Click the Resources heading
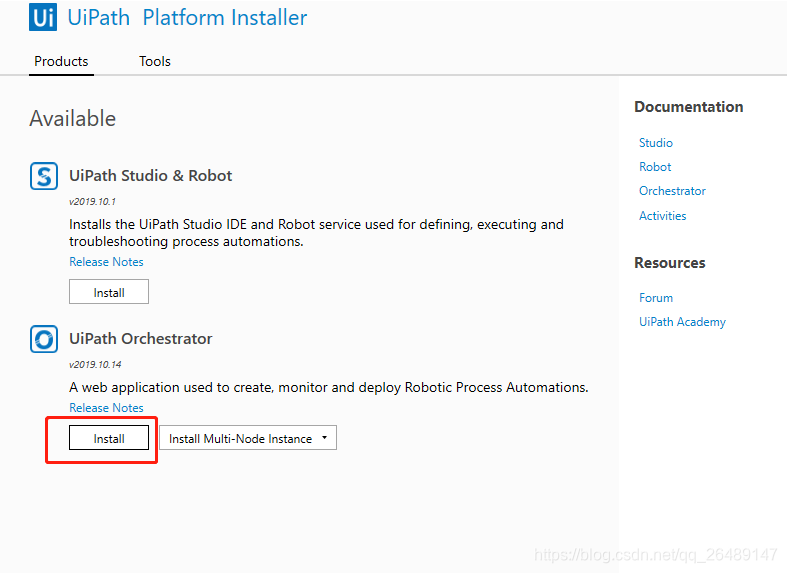The height and width of the screenshot is (573, 787). (670, 263)
